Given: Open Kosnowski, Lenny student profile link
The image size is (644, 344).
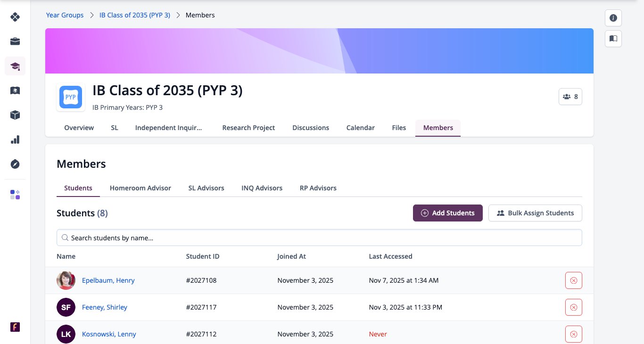Looking at the screenshot, I should point(109,334).
